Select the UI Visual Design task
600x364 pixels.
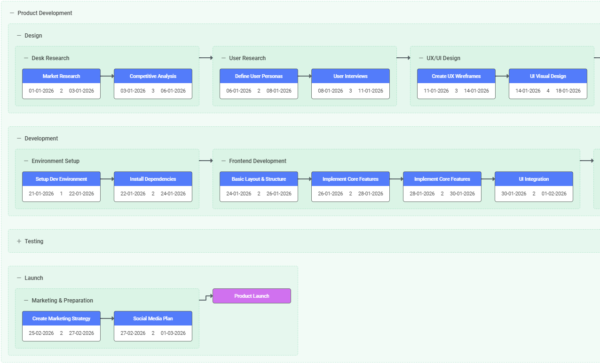click(548, 76)
